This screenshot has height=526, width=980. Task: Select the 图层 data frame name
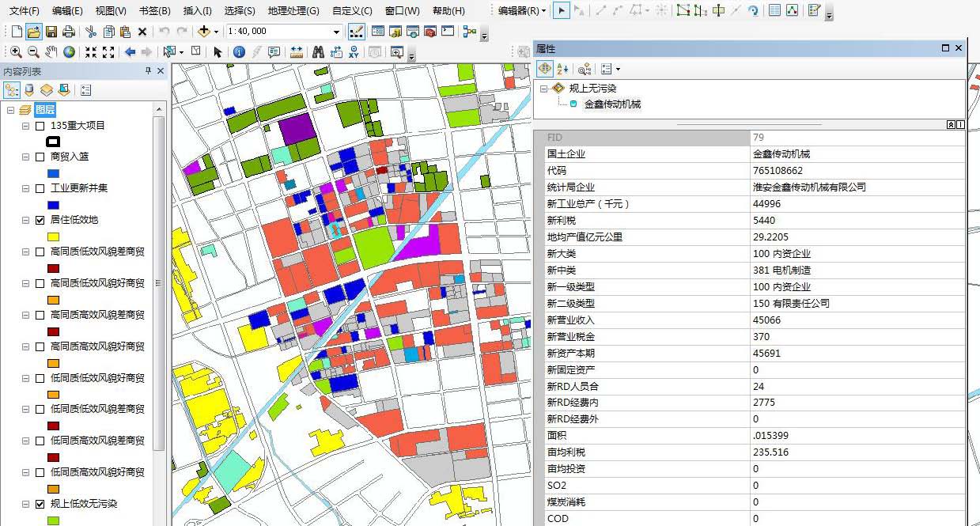pos(45,110)
